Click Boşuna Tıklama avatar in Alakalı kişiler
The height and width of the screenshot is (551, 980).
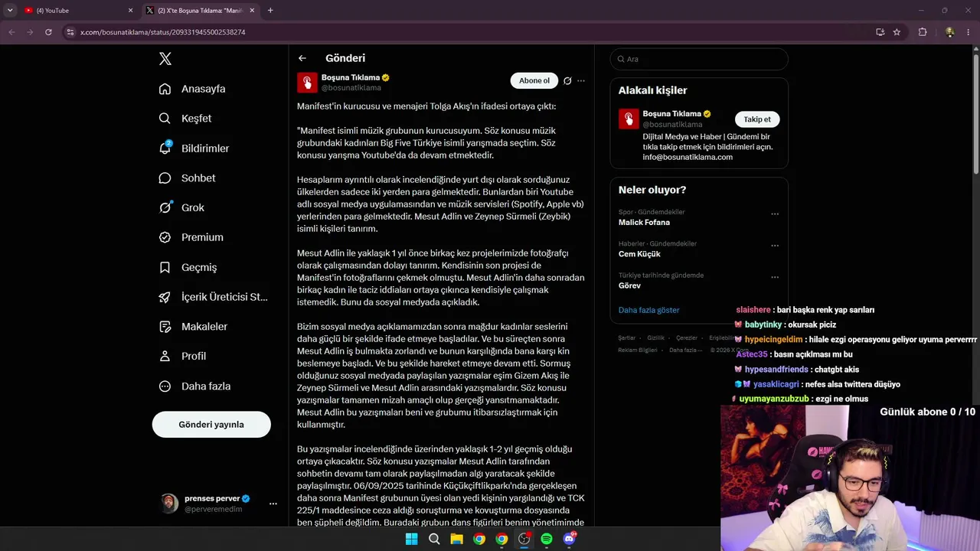tap(629, 119)
